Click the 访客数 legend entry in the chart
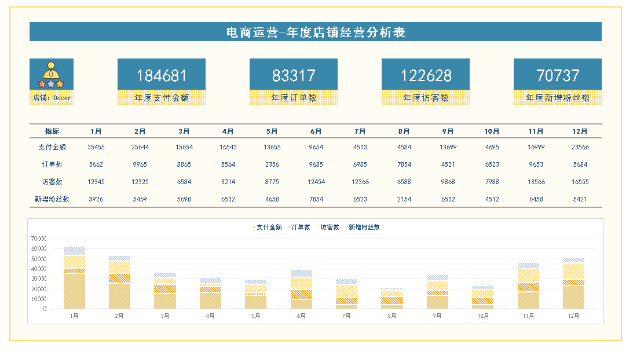 [x=329, y=228]
